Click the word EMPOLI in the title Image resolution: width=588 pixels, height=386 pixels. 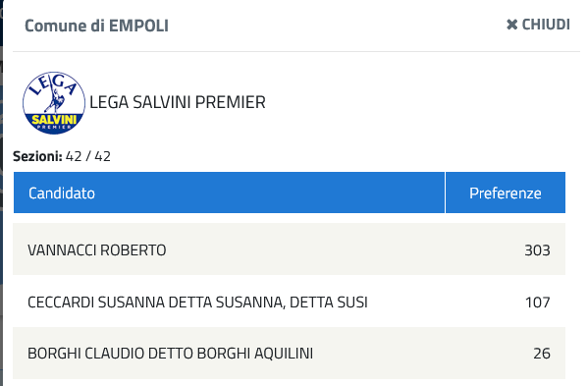click(x=138, y=26)
